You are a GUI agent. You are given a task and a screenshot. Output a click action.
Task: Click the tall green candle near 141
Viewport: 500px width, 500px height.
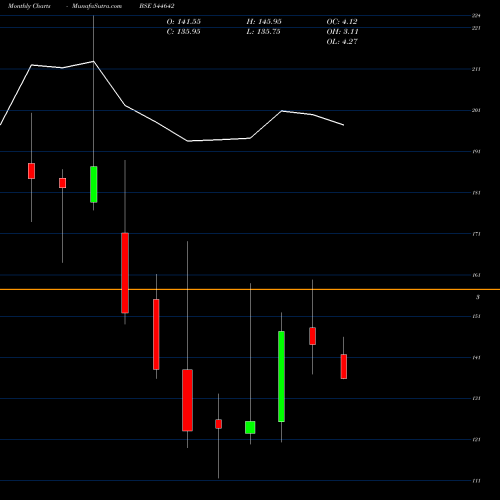pos(281,377)
